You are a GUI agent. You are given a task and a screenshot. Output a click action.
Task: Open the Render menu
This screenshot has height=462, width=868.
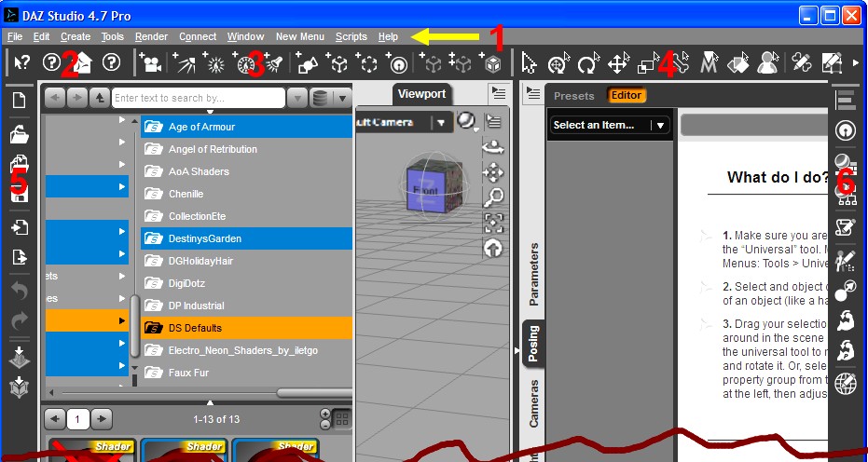point(151,36)
